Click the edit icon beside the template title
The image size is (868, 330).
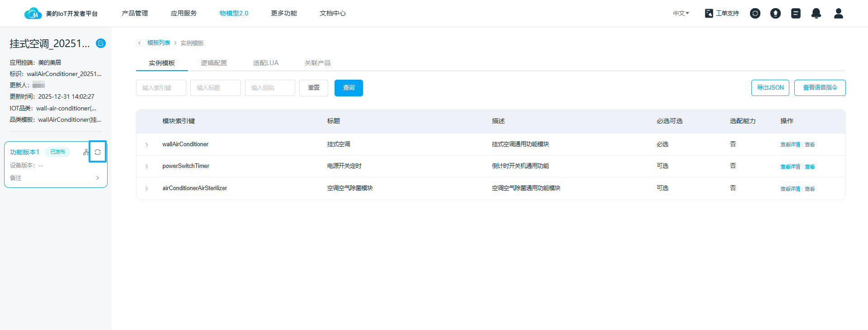point(101,43)
